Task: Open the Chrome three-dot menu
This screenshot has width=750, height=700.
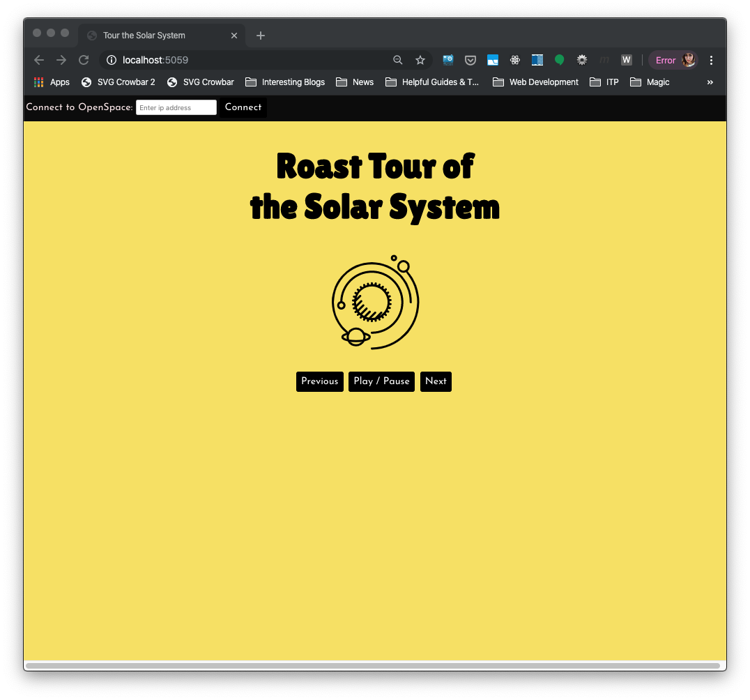Action: coord(711,60)
